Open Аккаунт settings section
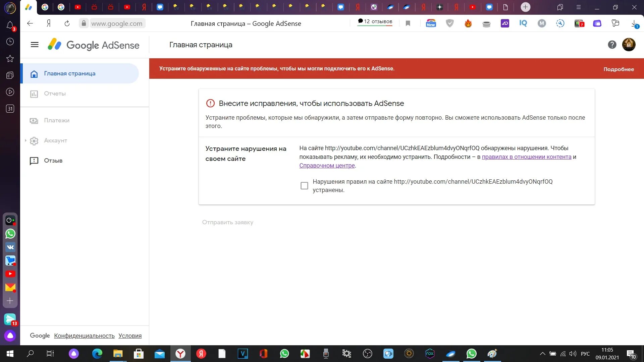The width and height of the screenshot is (644, 362). [56, 140]
